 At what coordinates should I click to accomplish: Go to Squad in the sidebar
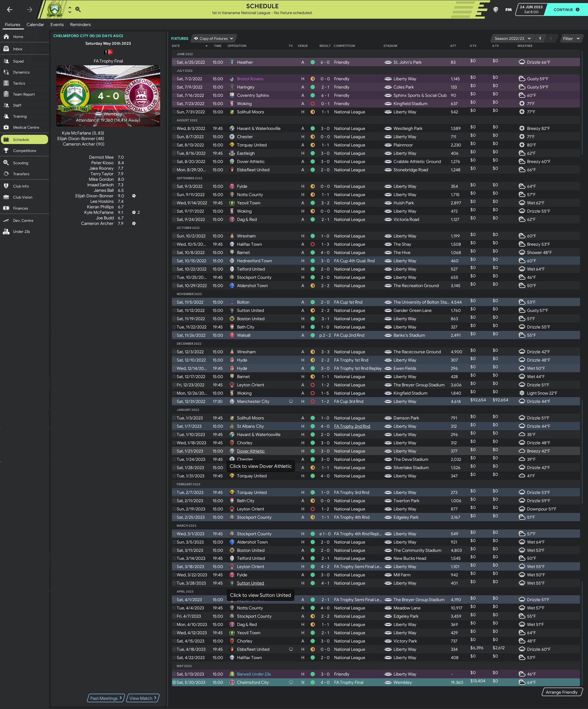click(x=24, y=61)
